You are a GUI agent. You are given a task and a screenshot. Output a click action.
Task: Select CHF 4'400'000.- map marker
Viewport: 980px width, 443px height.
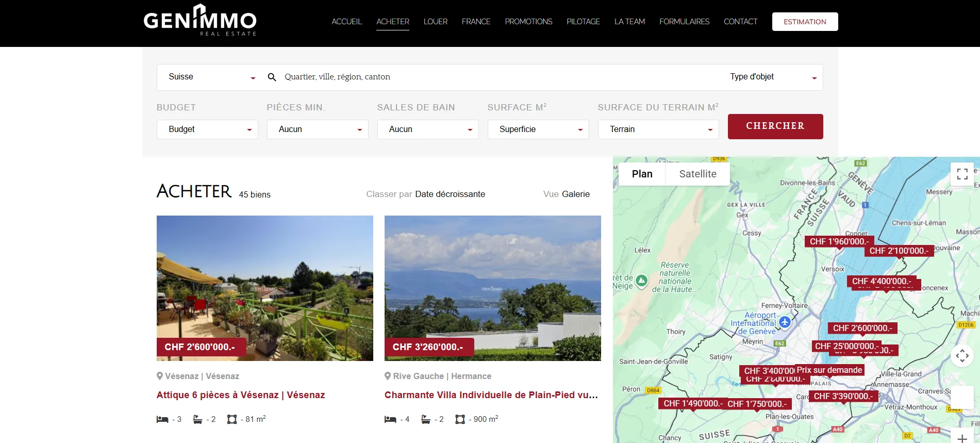click(x=882, y=281)
